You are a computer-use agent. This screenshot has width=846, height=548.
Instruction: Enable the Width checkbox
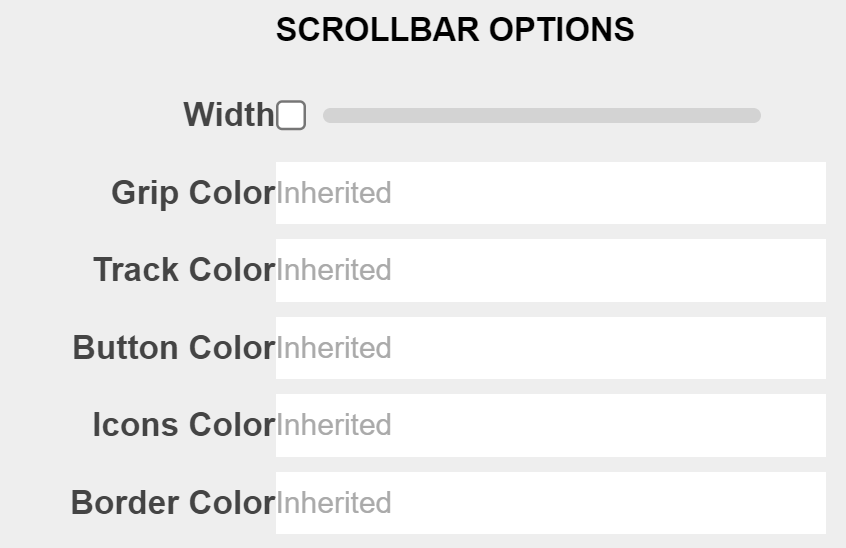point(291,116)
